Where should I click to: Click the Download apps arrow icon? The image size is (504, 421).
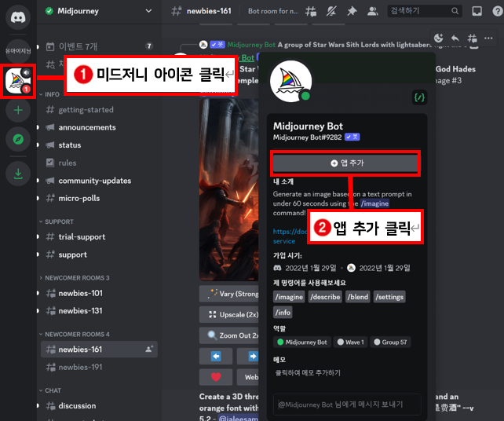coord(18,174)
